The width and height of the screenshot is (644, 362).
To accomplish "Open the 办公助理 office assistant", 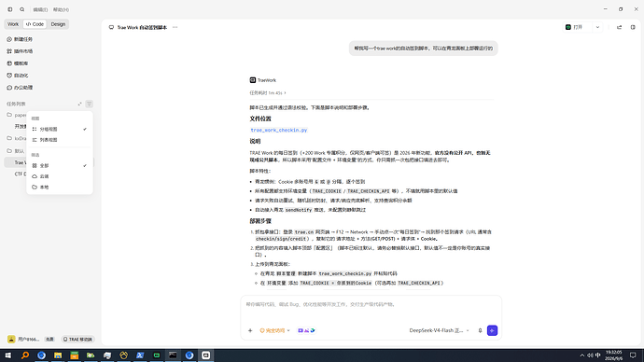I will (x=20, y=88).
